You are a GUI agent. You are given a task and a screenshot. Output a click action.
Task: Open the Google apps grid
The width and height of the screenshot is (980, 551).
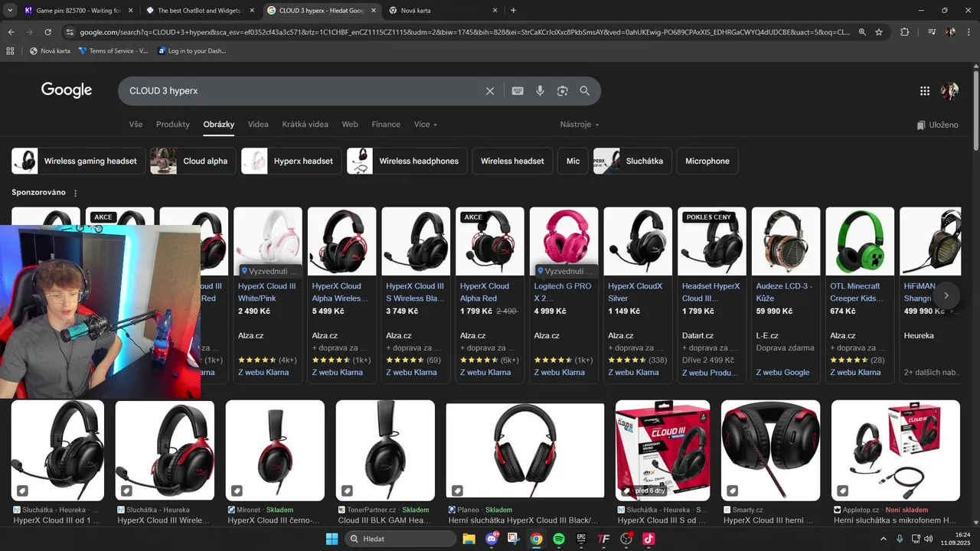925,91
